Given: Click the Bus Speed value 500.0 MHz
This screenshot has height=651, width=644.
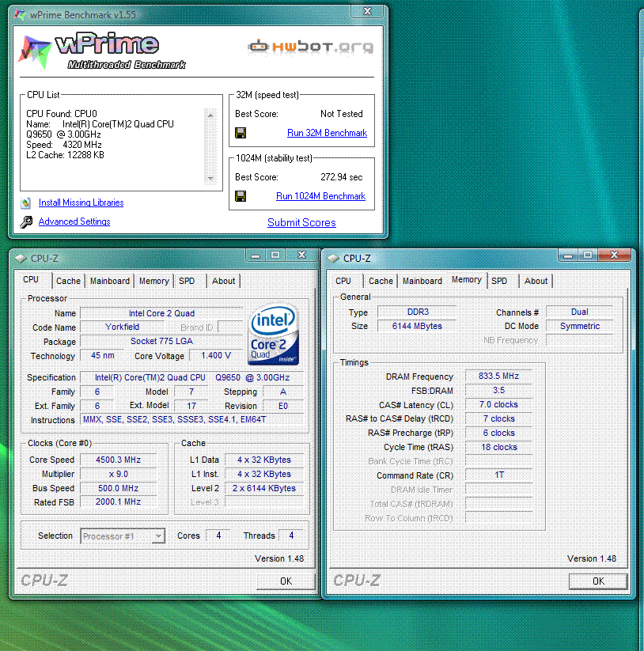Looking at the screenshot, I should pyautogui.click(x=119, y=488).
